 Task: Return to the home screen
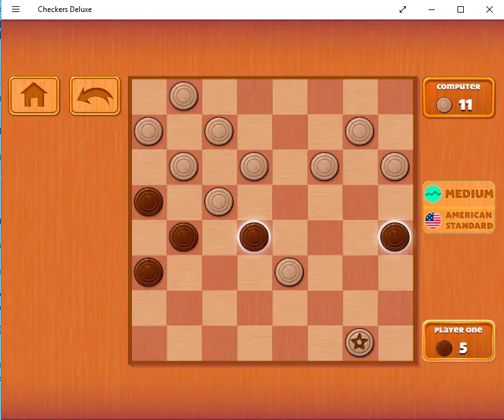tap(34, 96)
